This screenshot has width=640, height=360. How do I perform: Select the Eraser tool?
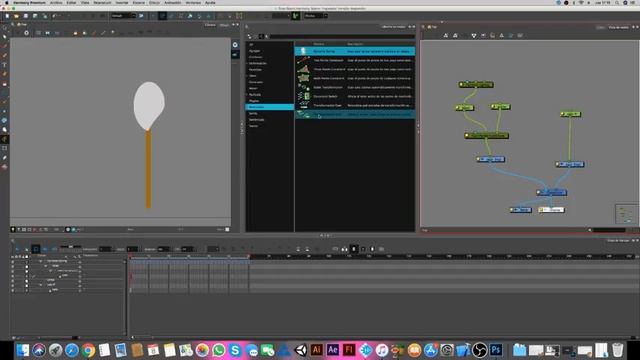(x=4, y=84)
